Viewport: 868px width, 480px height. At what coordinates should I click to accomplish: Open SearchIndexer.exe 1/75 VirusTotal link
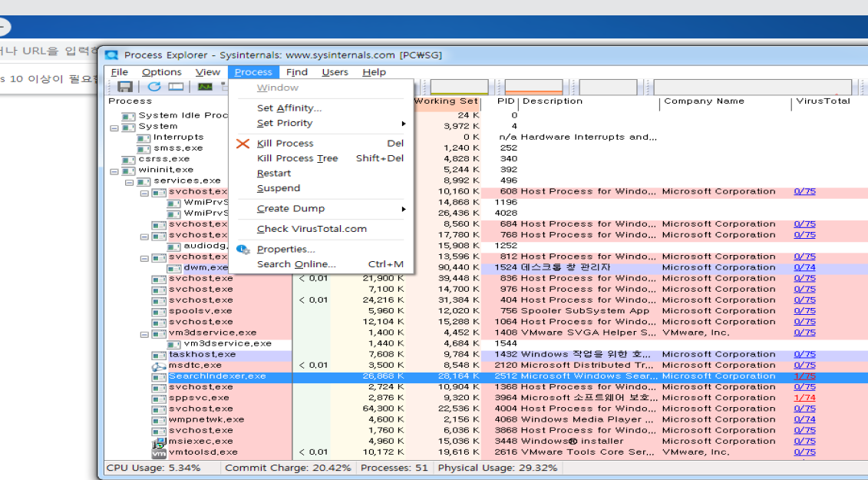pos(804,376)
